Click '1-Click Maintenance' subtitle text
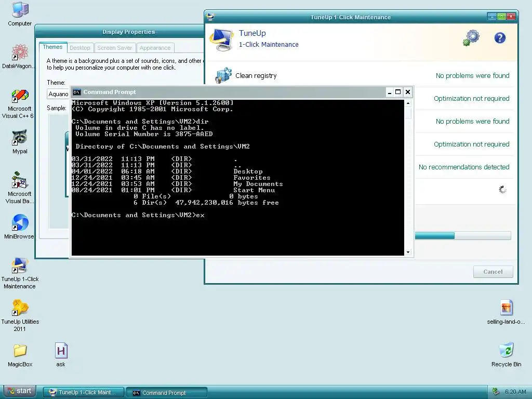 [269, 45]
